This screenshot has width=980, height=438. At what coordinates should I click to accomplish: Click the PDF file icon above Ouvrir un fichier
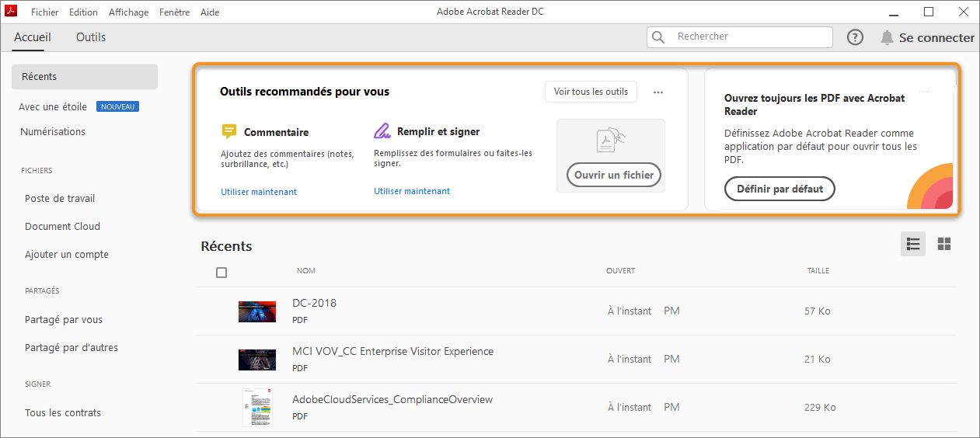pyautogui.click(x=611, y=141)
